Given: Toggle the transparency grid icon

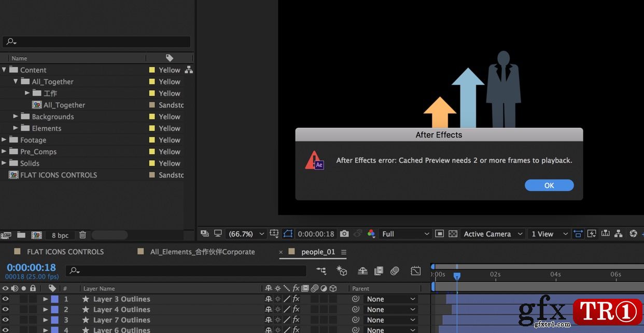Looking at the screenshot, I should (453, 234).
